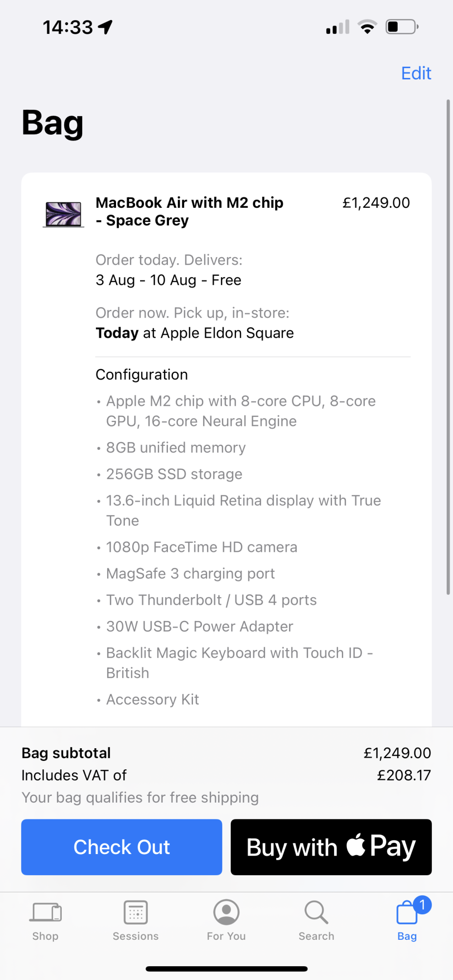Tap the Wi-Fi status icon
Screen dimensions: 453x980
point(367,26)
